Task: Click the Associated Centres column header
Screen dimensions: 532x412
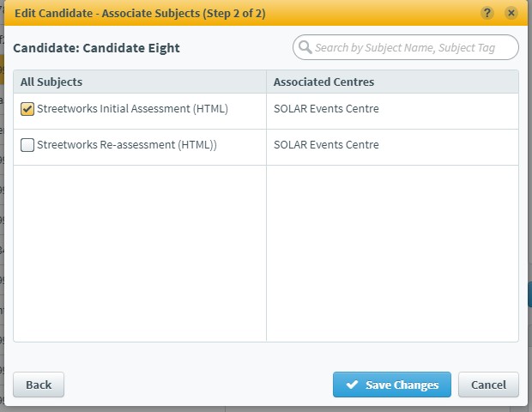Action: pyautogui.click(x=392, y=82)
